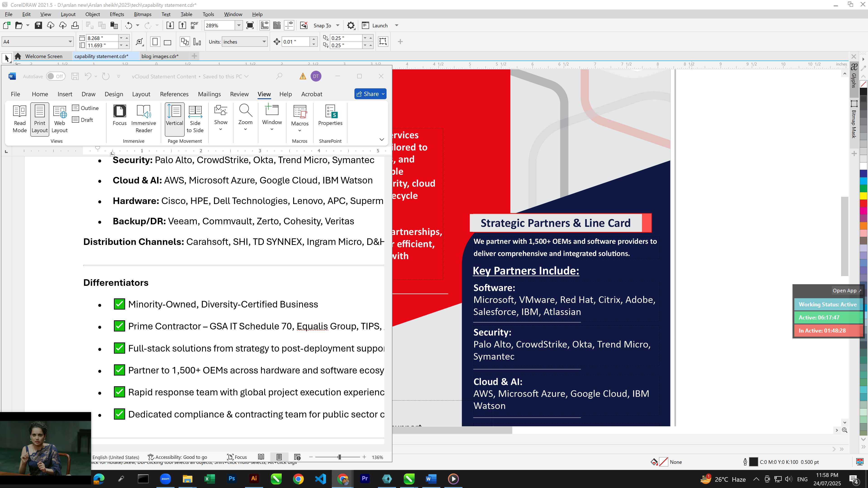Image resolution: width=868 pixels, height=488 pixels.
Task: Click CorelDRAW Full-screen preview icon
Action: (x=250, y=25)
